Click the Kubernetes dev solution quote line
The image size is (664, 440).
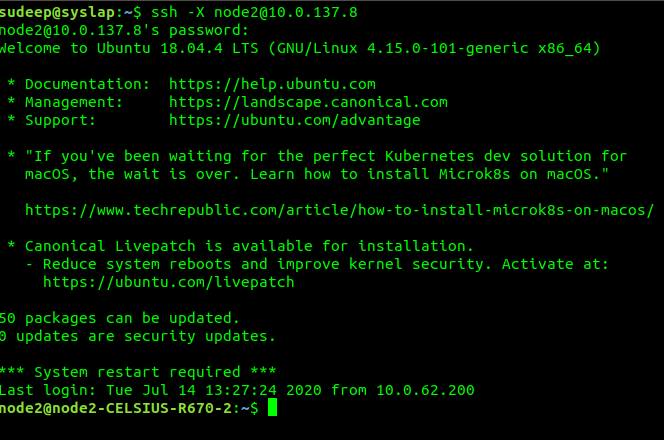point(317,156)
